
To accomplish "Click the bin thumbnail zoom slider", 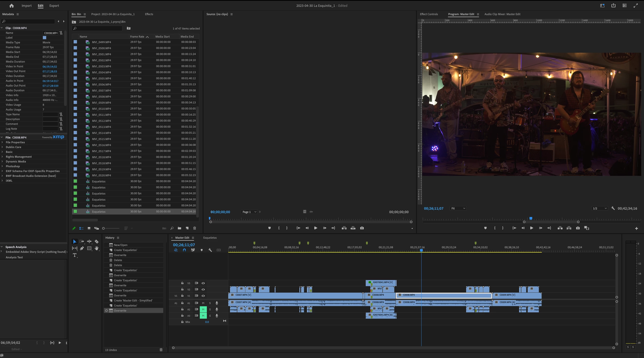I will coord(104,228).
